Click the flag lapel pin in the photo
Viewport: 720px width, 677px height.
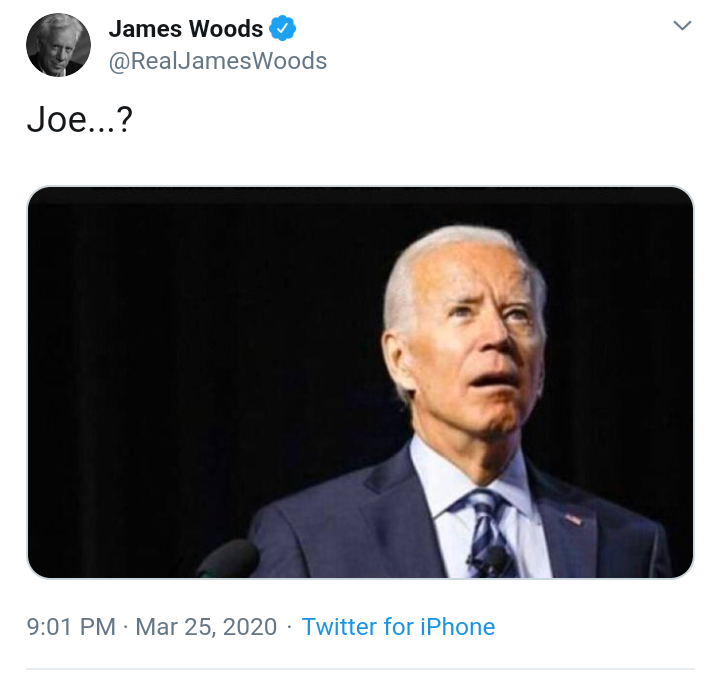click(x=572, y=519)
